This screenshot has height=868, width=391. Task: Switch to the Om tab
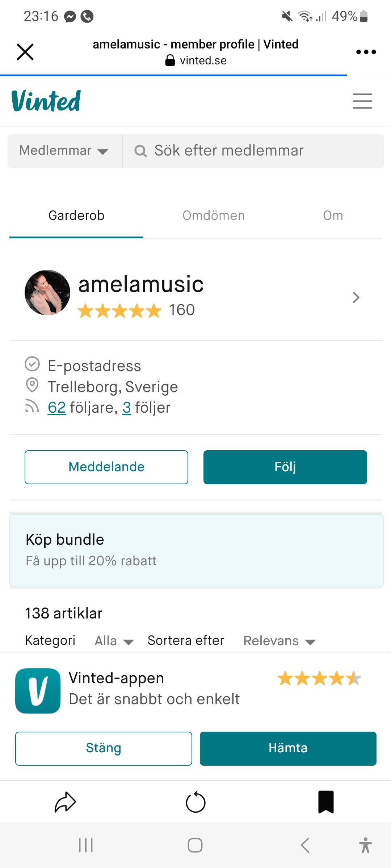pyautogui.click(x=333, y=216)
